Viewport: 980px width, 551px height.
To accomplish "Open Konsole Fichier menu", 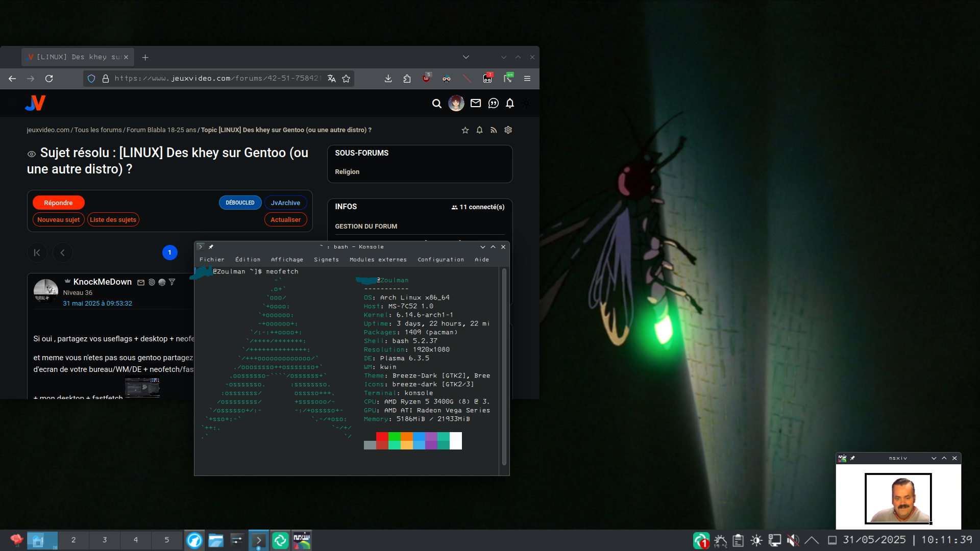I will [212, 260].
